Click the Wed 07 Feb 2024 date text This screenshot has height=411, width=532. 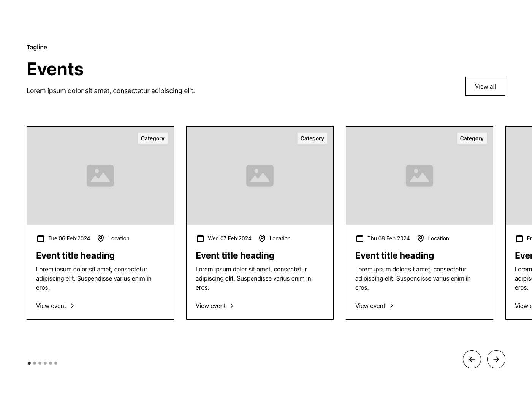coord(230,238)
